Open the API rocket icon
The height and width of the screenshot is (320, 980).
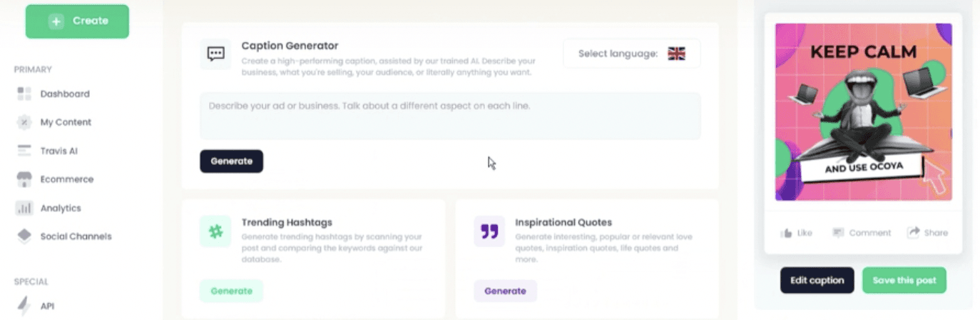pos(24,306)
